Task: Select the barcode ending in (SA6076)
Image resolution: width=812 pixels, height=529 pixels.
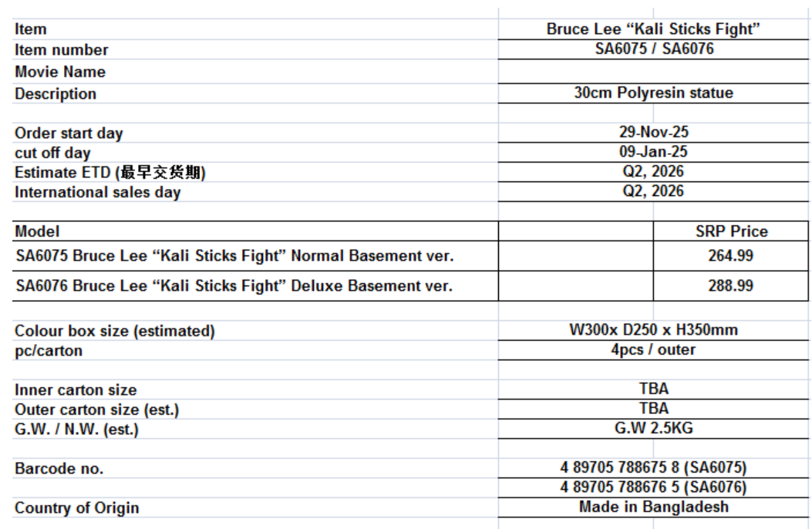Action: pos(653,487)
